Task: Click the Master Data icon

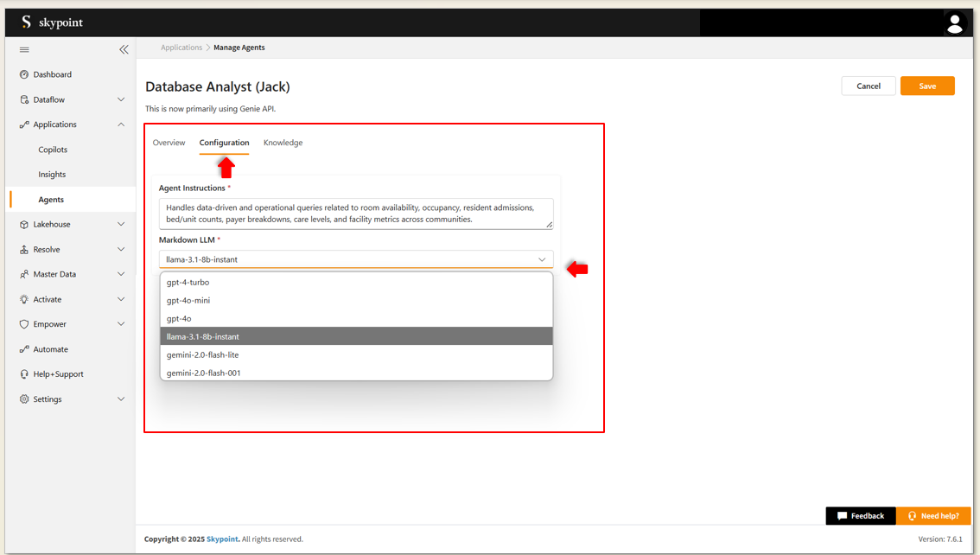Action: [24, 274]
